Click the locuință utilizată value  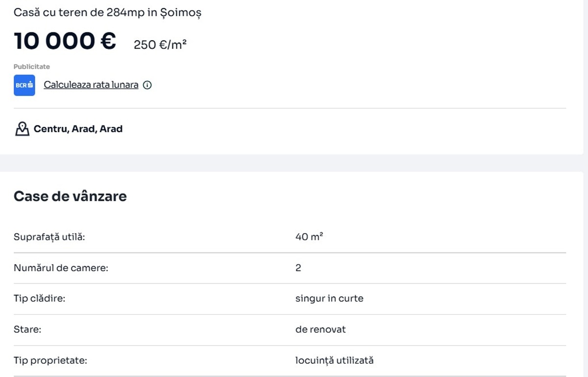334,361
